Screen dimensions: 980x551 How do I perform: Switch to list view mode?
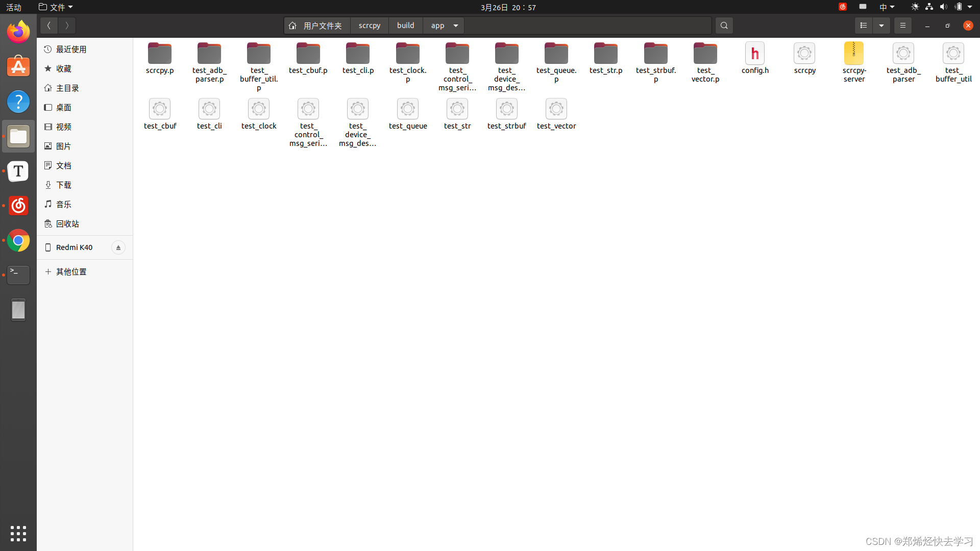pos(864,26)
